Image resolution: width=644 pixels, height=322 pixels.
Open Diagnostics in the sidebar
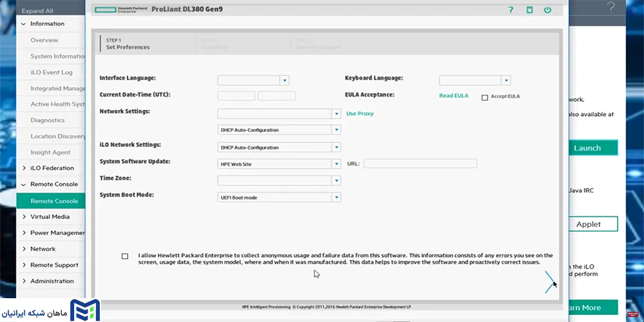(x=47, y=120)
